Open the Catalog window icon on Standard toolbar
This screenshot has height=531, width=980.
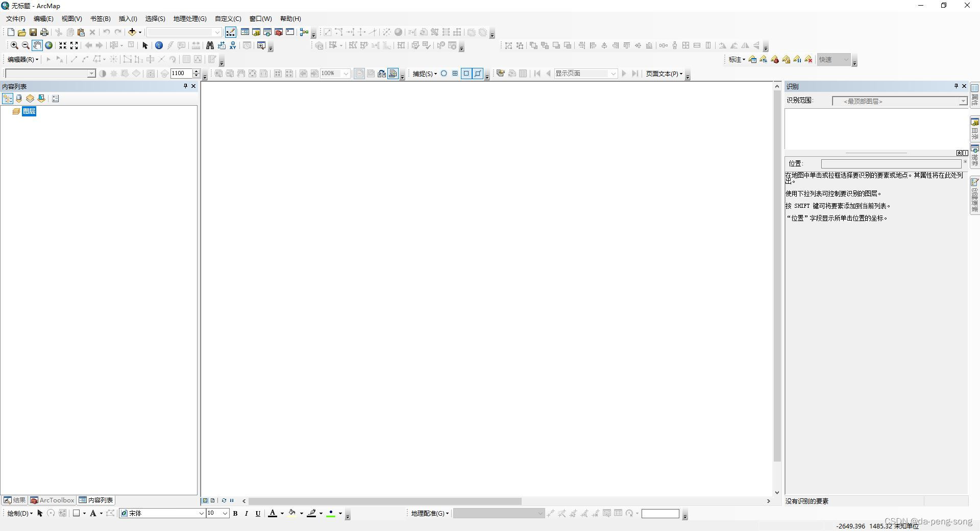pyautogui.click(x=256, y=32)
